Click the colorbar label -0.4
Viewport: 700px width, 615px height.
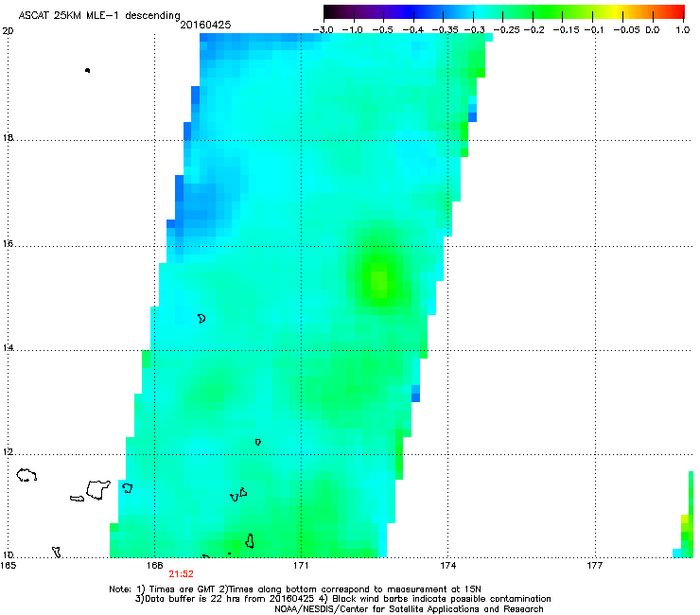[413, 30]
